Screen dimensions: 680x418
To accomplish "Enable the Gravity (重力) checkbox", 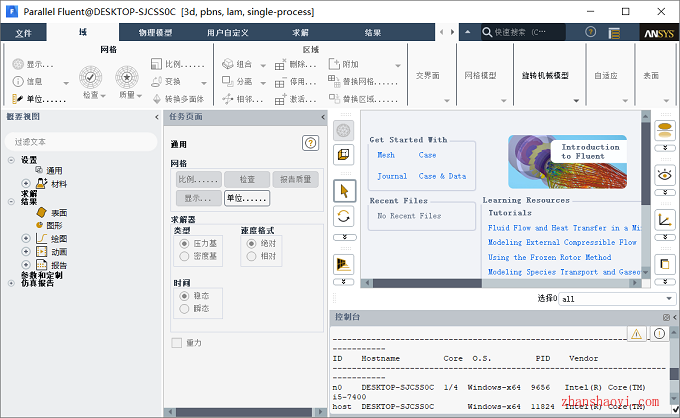I will (x=177, y=343).
